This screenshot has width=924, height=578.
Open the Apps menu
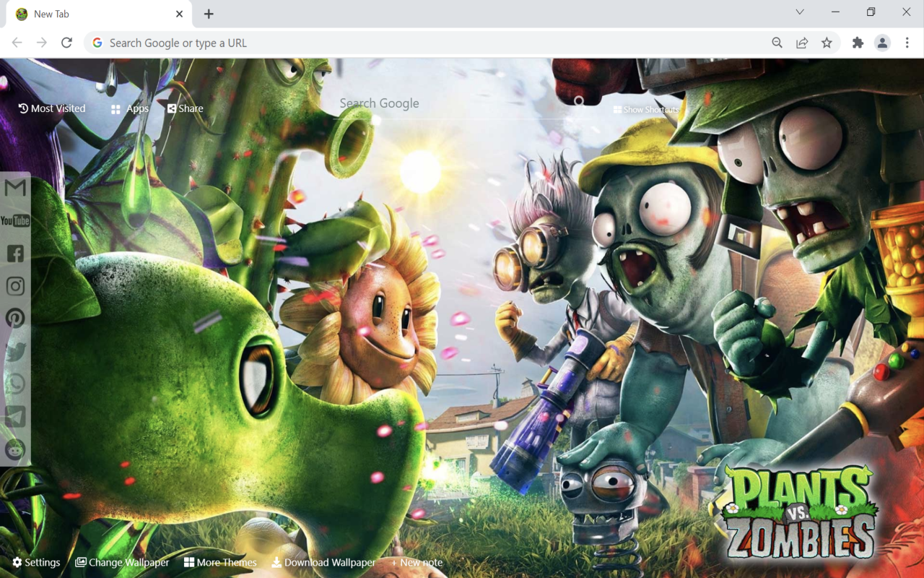[x=130, y=109]
